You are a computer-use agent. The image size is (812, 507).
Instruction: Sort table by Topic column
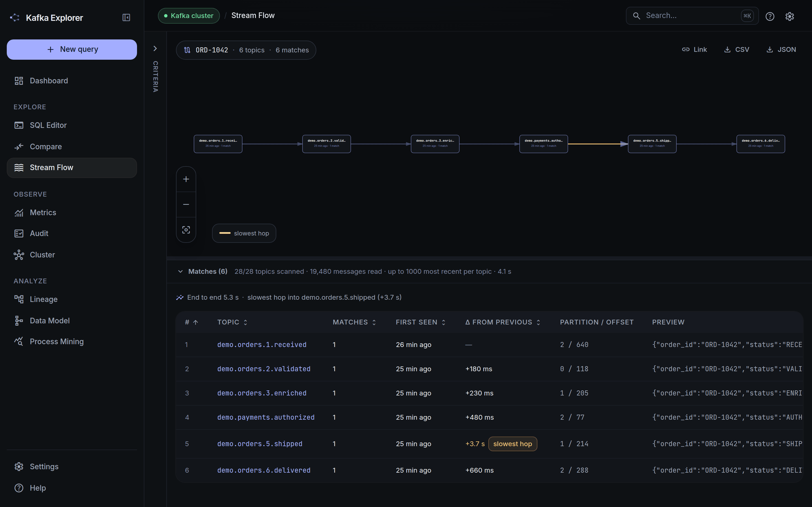[x=232, y=322]
